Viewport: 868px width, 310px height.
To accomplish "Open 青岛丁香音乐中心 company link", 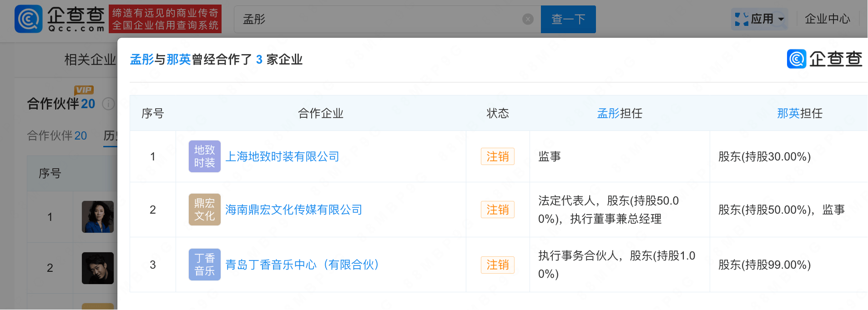I will pos(302,265).
